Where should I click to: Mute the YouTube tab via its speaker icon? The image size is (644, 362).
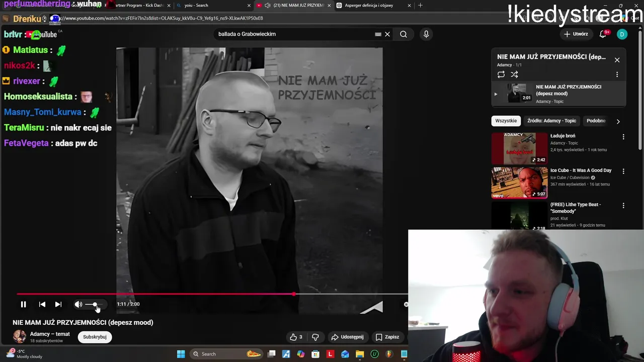[268, 6]
